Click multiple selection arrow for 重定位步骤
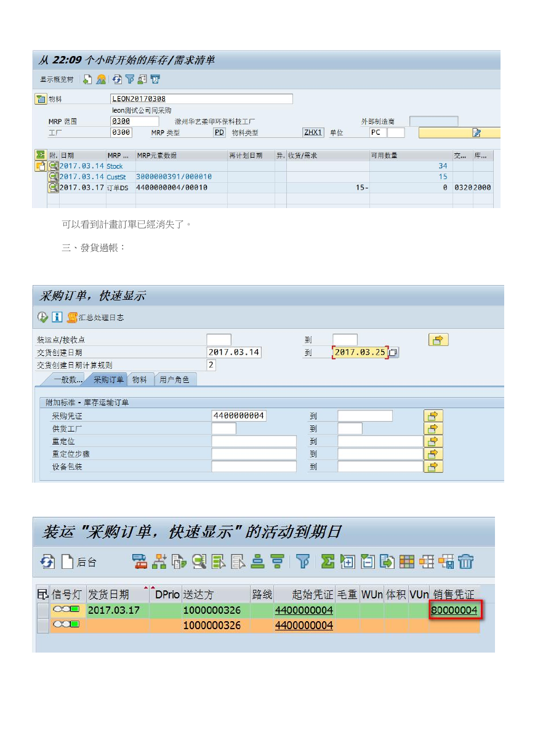 tap(434, 454)
